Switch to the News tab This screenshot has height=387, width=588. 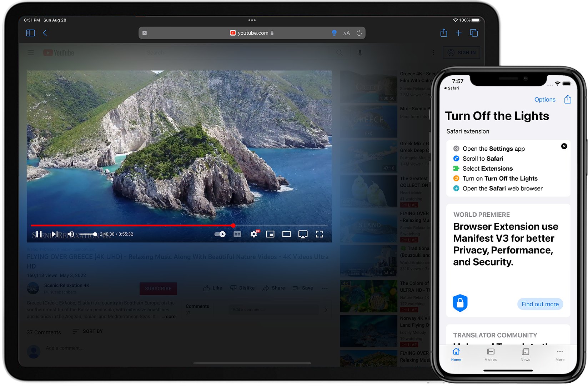[x=526, y=355]
